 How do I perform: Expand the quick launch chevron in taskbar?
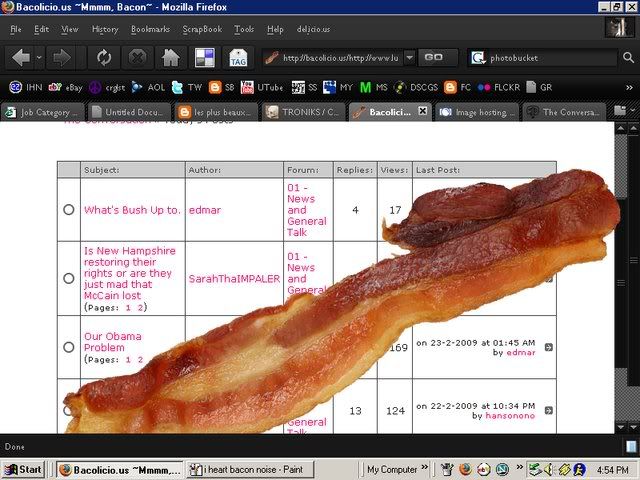pyautogui.click(x=519, y=467)
